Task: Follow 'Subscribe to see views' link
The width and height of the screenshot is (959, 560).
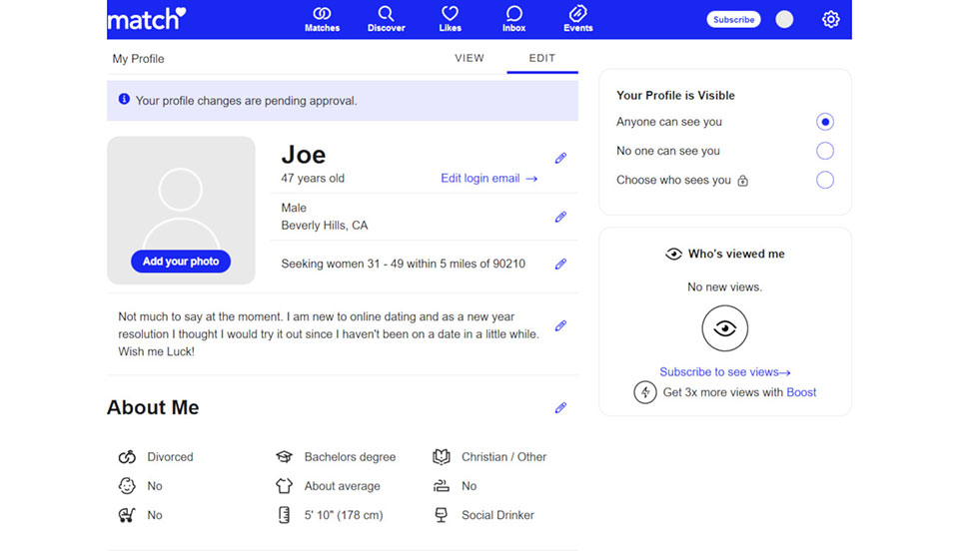Action: (724, 372)
